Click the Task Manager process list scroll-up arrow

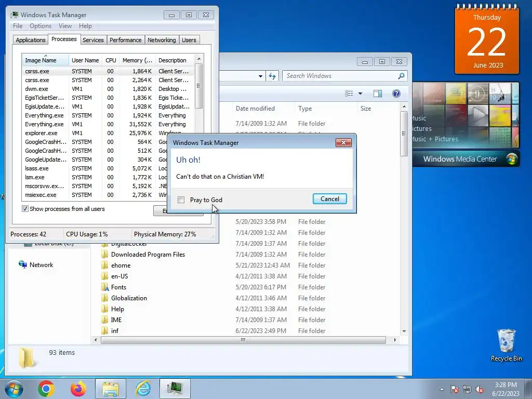pos(199,59)
